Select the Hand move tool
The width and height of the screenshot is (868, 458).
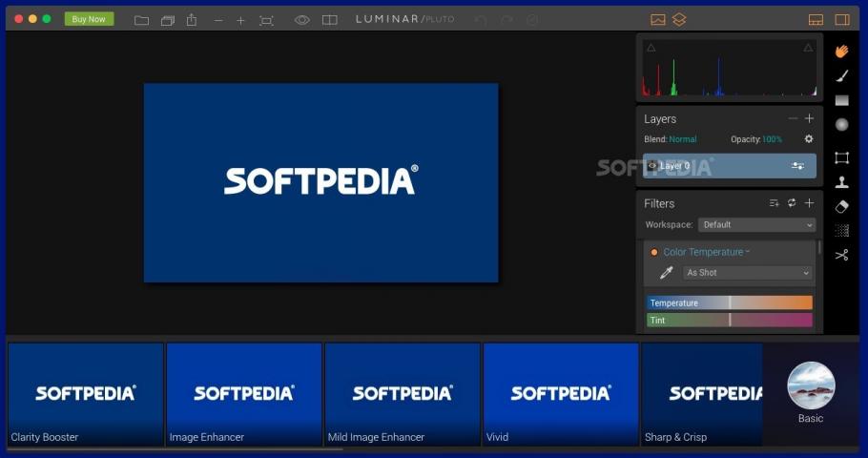(x=842, y=51)
